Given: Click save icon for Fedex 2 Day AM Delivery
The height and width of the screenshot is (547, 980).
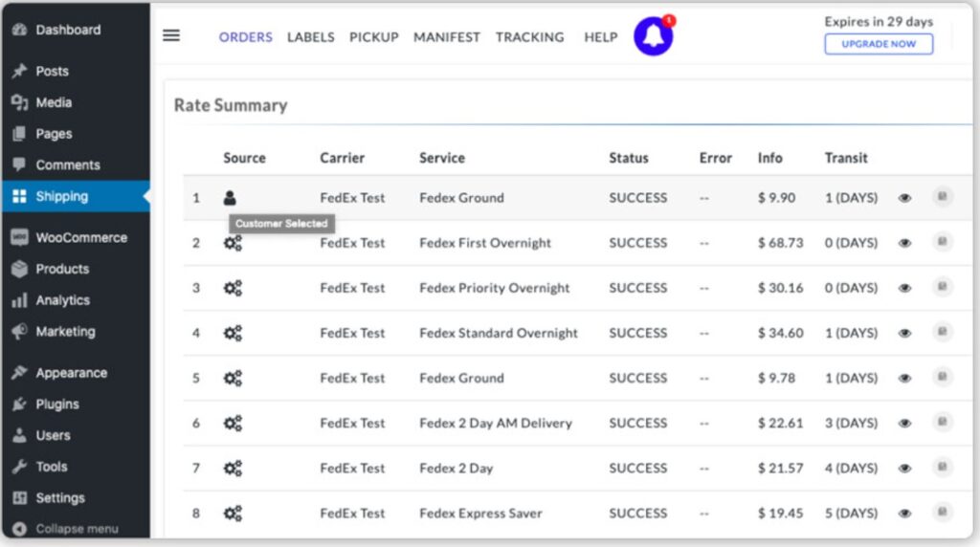Looking at the screenshot, I should (942, 422).
